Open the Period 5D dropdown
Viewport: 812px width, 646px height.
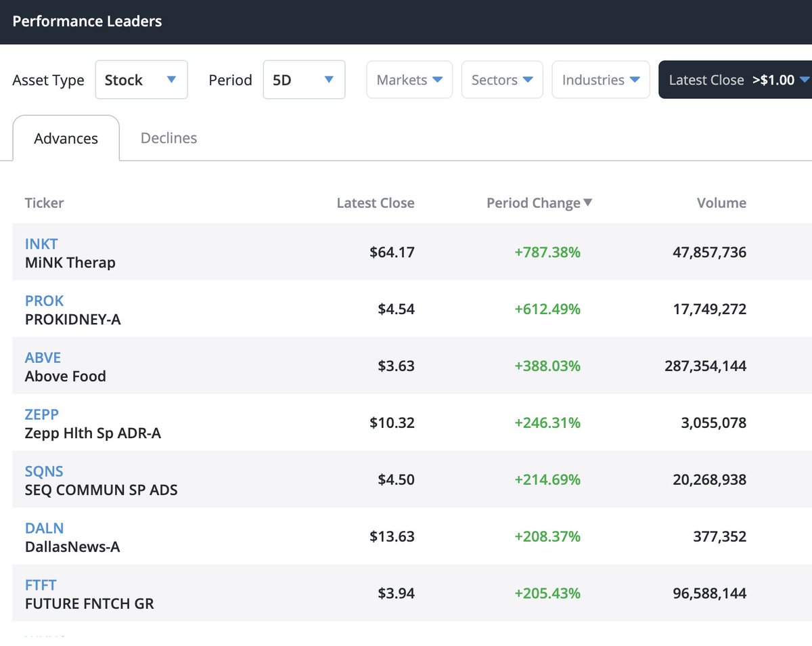click(304, 80)
